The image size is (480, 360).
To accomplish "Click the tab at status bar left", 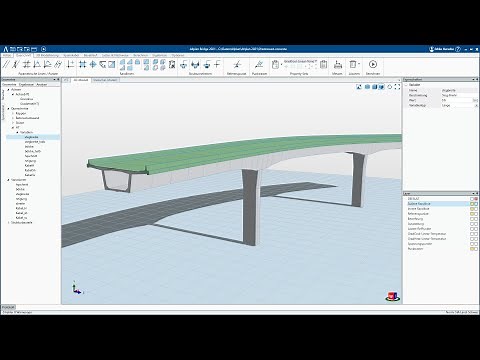I will click(x=8, y=307).
